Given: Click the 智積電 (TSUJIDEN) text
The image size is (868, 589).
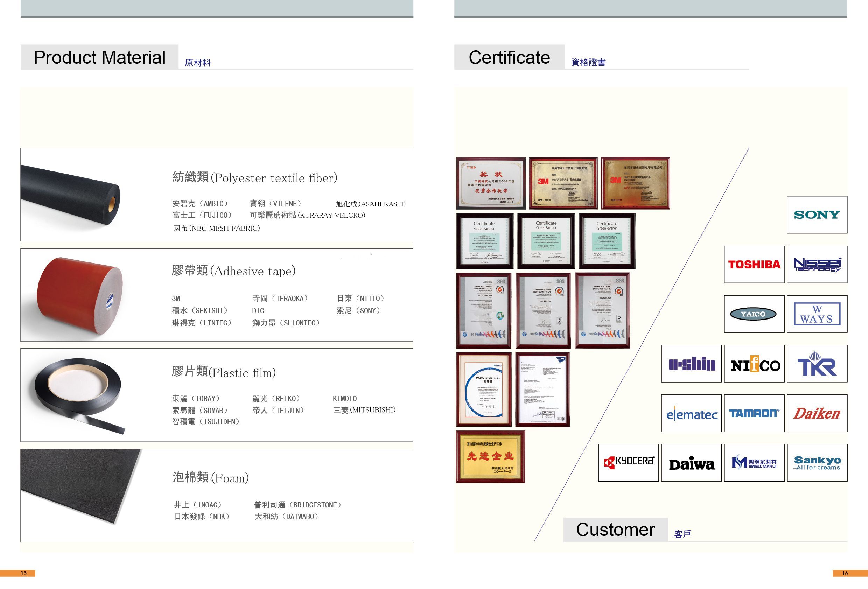Looking at the screenshot, I should click(205, 422).
